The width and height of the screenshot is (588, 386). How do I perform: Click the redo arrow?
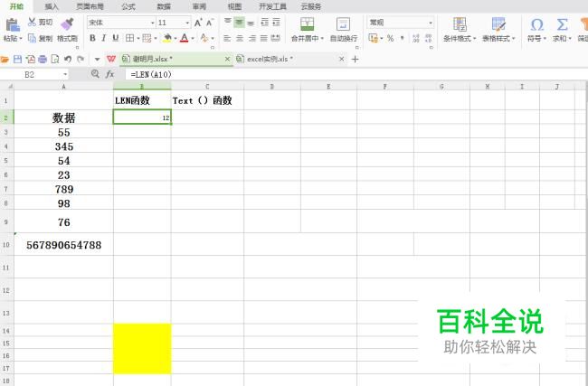coord(81,60)
